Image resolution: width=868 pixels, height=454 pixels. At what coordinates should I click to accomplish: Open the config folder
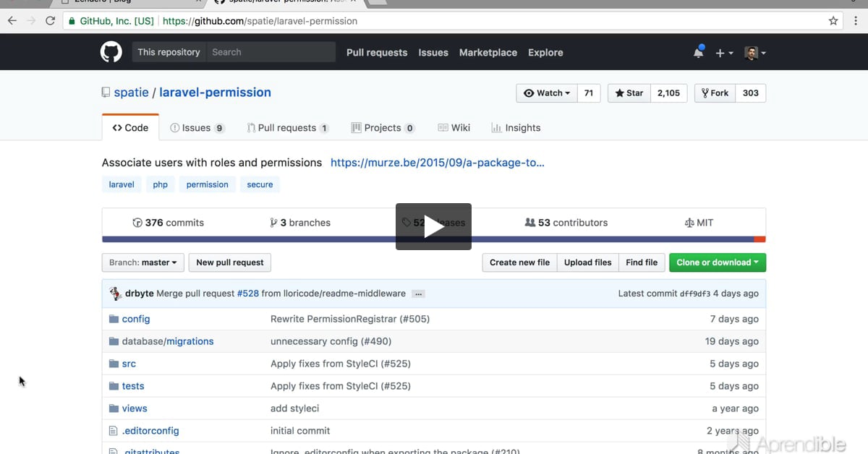pos(136,319)
